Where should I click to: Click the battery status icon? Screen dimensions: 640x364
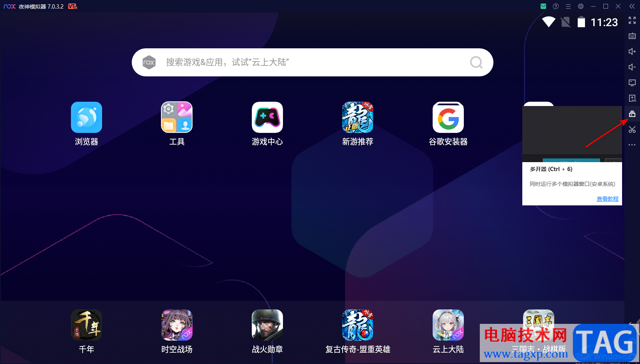coord(581,22)
